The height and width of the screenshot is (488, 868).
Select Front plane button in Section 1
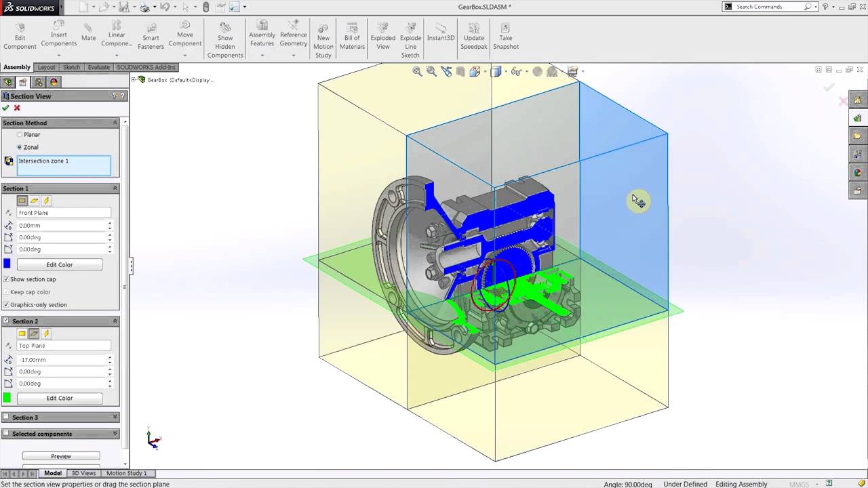22,201
